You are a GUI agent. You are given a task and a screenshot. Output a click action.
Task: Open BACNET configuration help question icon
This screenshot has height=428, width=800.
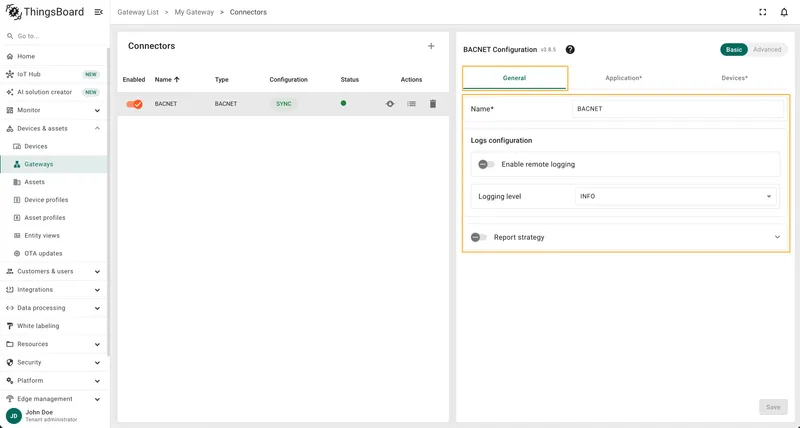tap(570, 49)
